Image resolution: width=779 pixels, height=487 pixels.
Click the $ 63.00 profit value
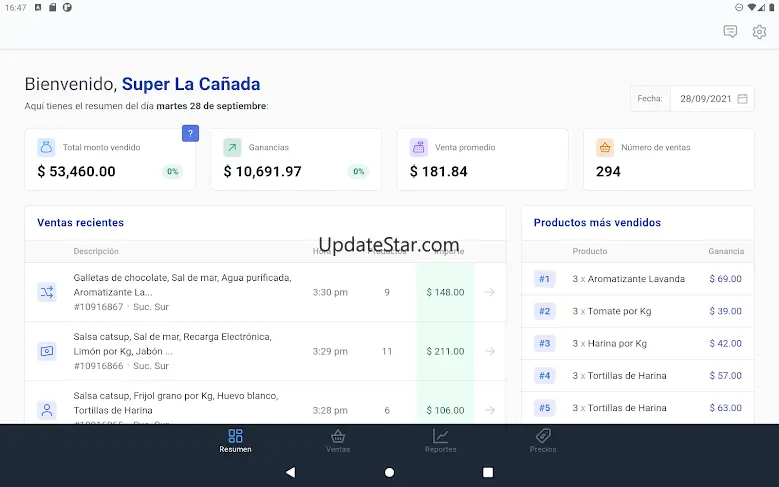[x=725, y=408]
